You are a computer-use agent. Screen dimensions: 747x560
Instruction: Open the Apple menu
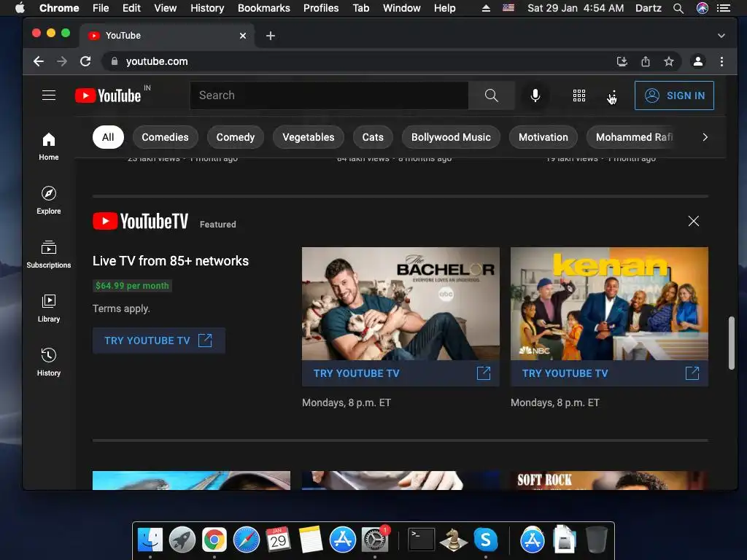click(x=20, y=8)
